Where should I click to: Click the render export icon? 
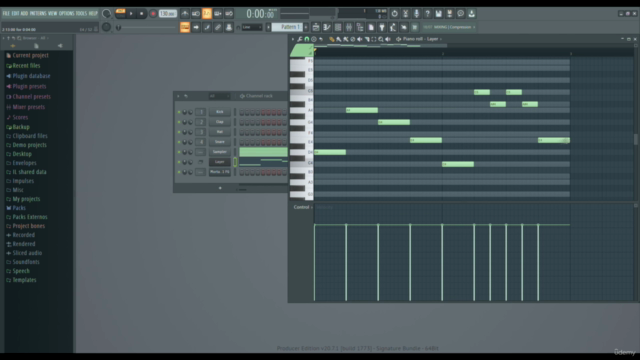click(x=449, y=13)
